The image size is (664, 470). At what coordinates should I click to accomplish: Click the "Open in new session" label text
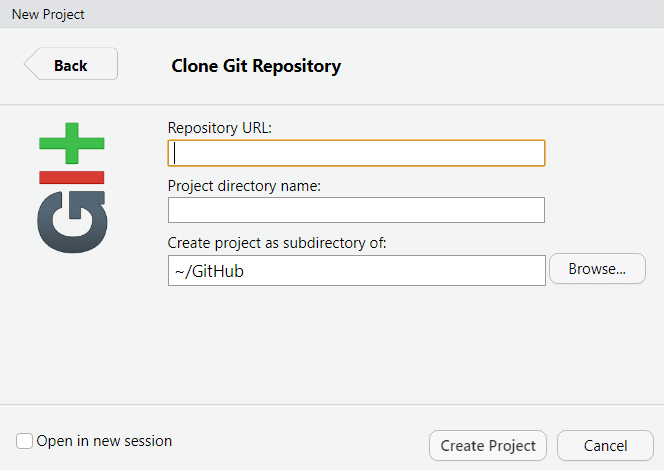[104, 441]
